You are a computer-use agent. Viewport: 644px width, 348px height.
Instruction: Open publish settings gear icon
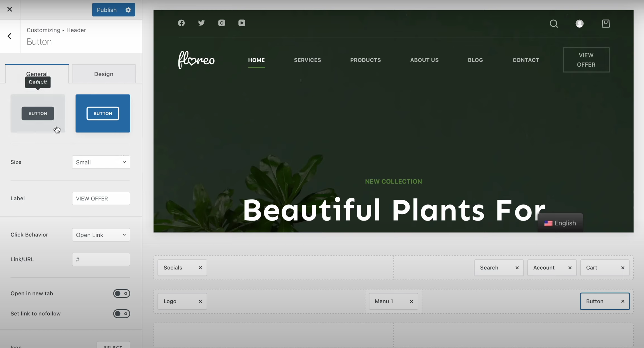pos(128,10)
